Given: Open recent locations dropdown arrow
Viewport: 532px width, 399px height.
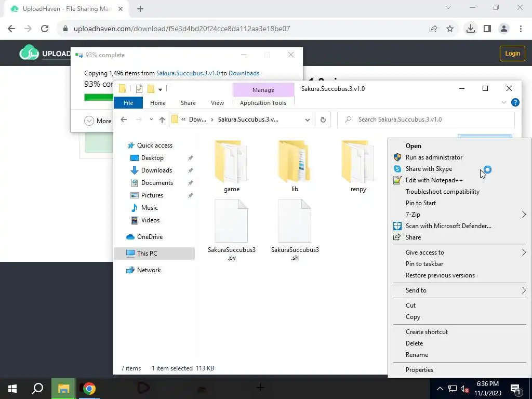Looking at the screenshot, I should click(151, 119).
